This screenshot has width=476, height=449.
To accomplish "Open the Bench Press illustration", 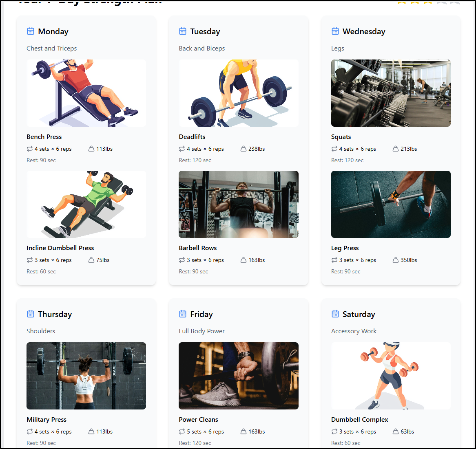I will tap(86, 93).
